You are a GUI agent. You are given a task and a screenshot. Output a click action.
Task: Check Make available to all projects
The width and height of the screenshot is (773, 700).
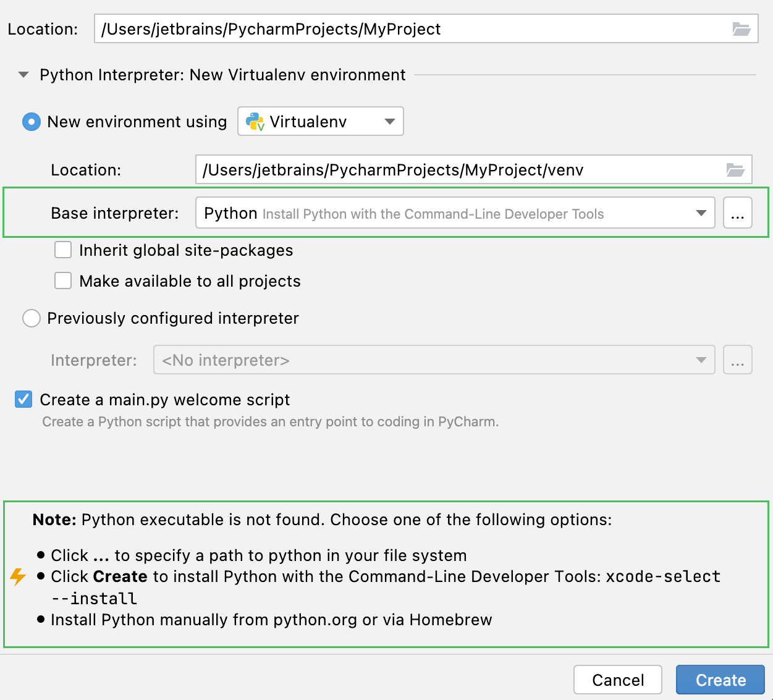point(63,280)
